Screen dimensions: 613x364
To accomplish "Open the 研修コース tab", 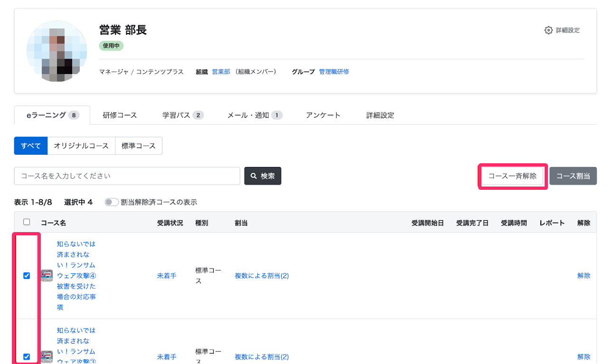I will pos(120,115).
